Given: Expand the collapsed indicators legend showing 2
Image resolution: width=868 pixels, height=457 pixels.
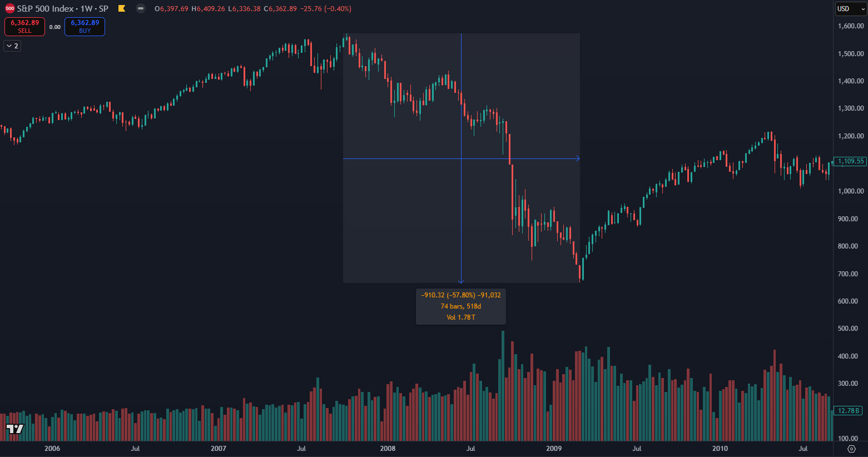Looking at the screenshot, I should pyautogui.click(x=12, y=46).
